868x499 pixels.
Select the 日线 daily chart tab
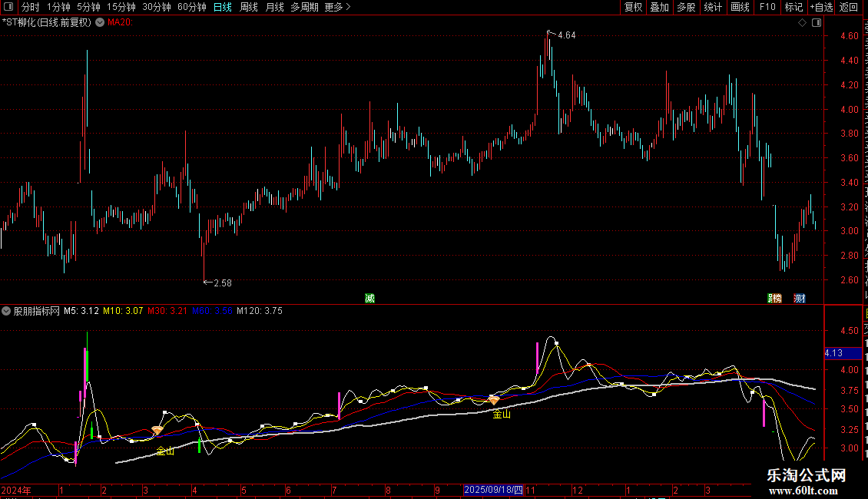pos(223,7)
